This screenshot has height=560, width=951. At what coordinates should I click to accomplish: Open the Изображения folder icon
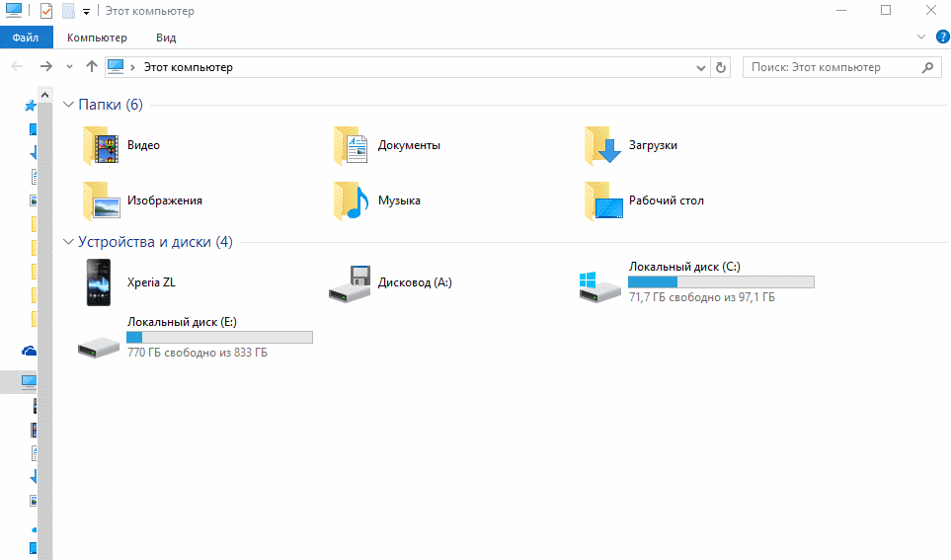pyautogui.click(x=101, y=200)
